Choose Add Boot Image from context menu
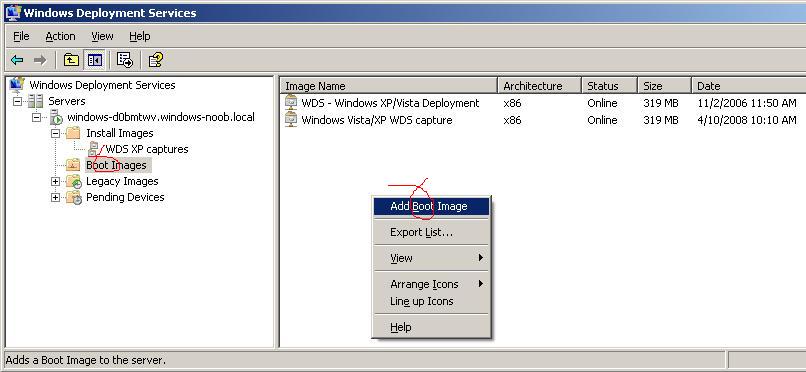This screenshot has height=372, width=806. pyautogui.click(x=431, y=206)
